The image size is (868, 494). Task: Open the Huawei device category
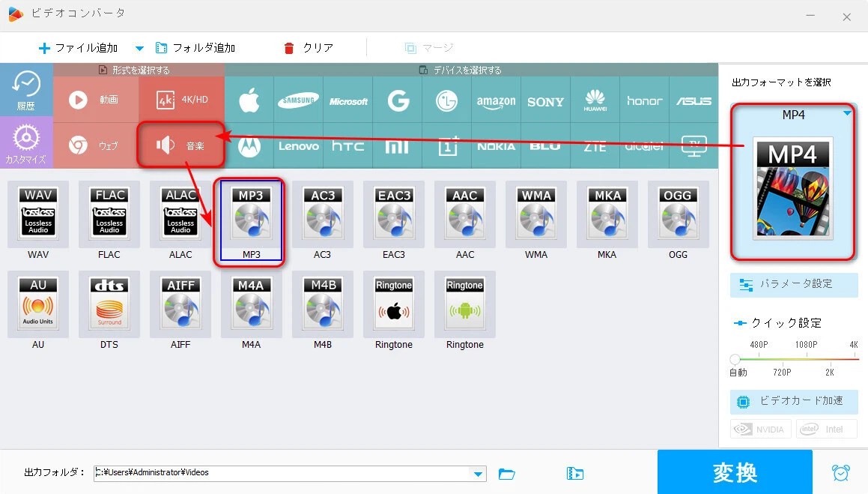coord(595,100)
